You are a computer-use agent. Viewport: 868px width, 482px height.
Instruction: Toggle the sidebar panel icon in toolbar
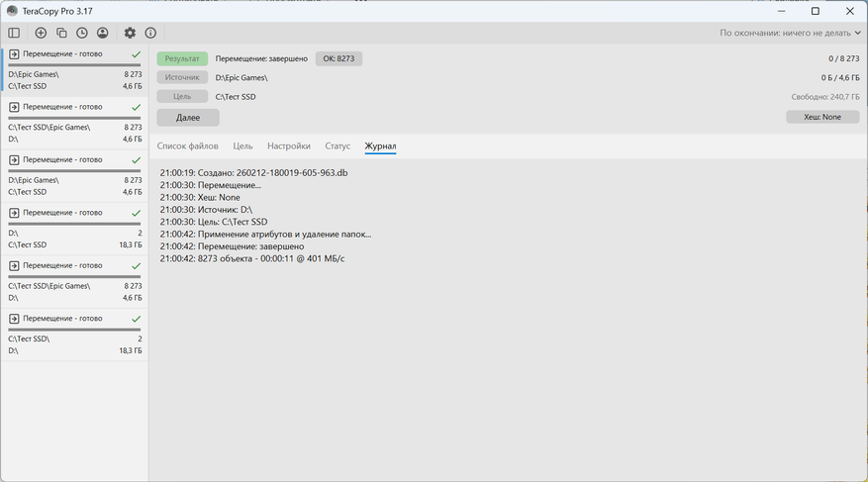[x=14, y=34]
